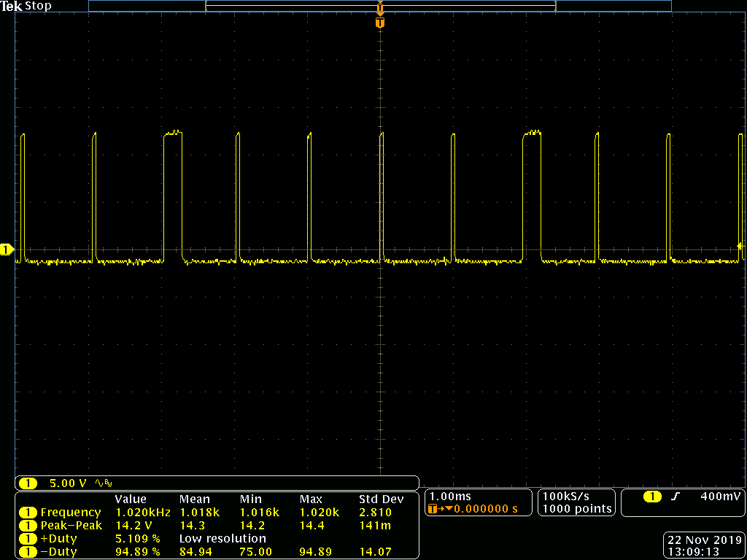The height and width of the screenshot is (560, 747).
Task: Click the -Duty minimum value 75.00
Action: point(257,553)
